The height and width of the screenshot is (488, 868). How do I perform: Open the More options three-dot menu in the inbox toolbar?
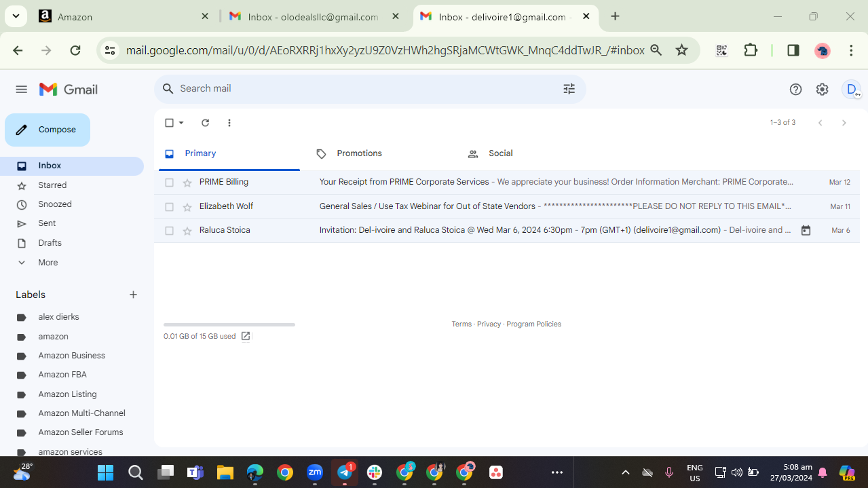(x=229, y=123)
